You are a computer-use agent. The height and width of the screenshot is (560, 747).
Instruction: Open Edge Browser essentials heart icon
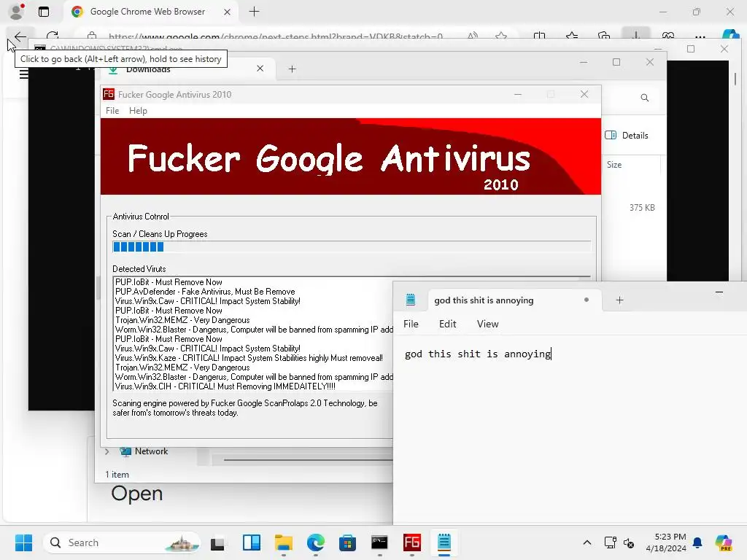tap(668, 36)
